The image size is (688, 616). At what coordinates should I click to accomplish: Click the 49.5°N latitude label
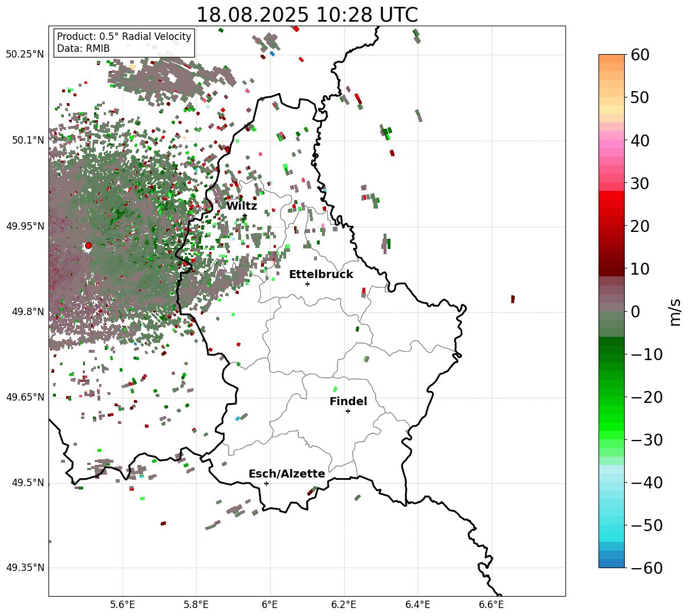(27, 483)
